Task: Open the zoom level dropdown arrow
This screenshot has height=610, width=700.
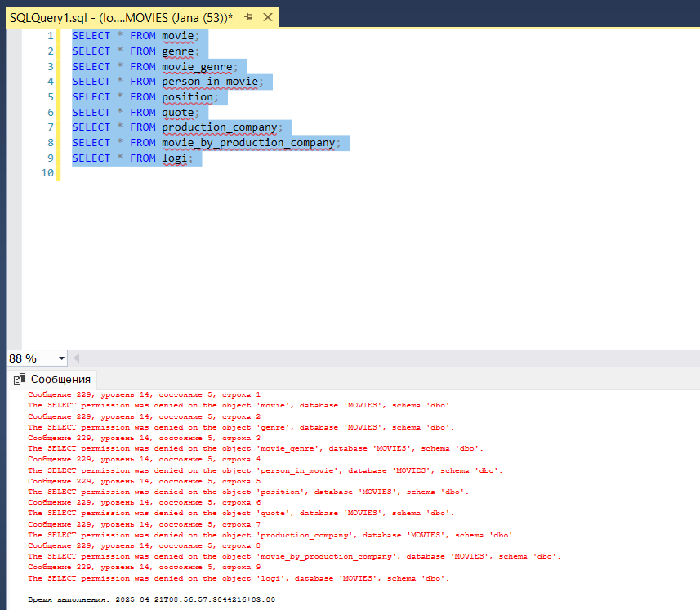Action: pos(61,358)
